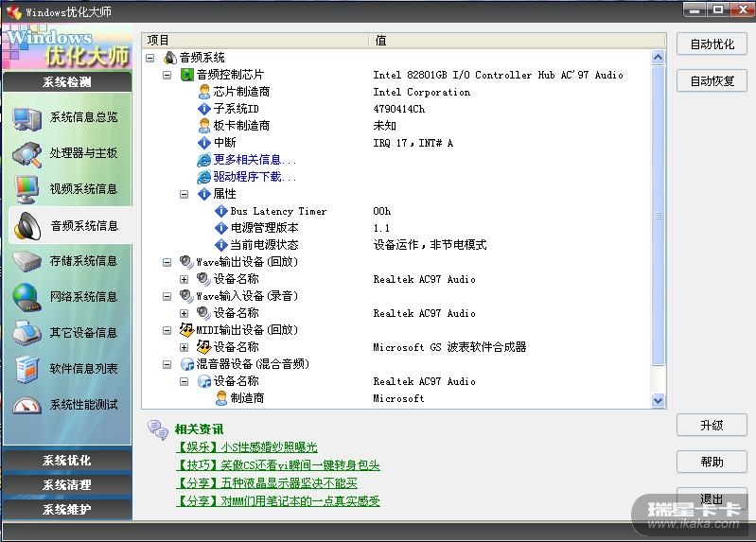Click the 升级 button
Screen dimensions: 756x542
tap(712, 426)
